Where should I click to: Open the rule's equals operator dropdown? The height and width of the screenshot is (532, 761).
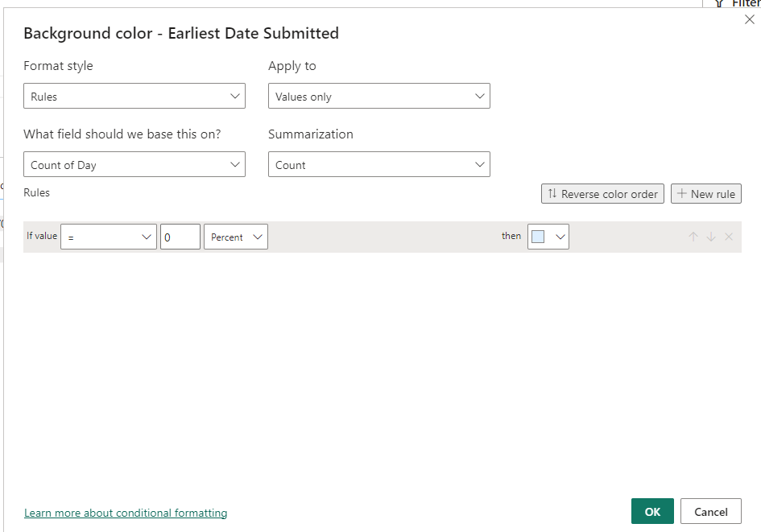(109, 237)
